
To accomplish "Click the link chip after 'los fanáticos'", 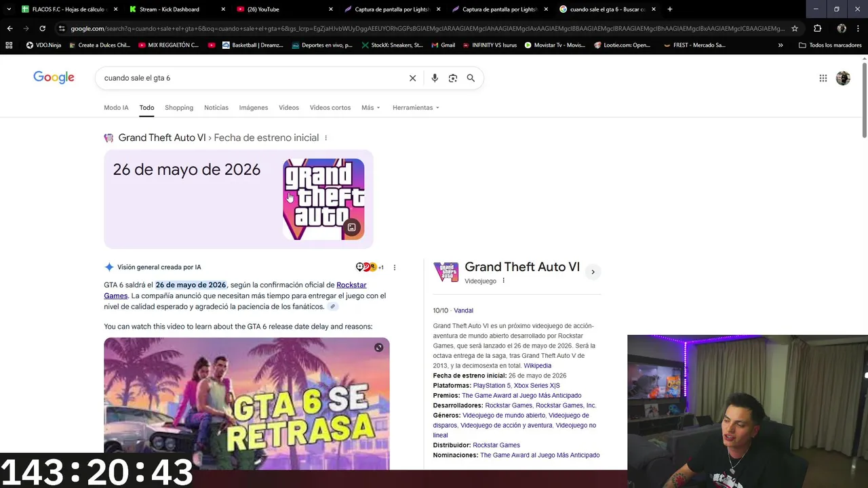I will (x=332, y=306).
